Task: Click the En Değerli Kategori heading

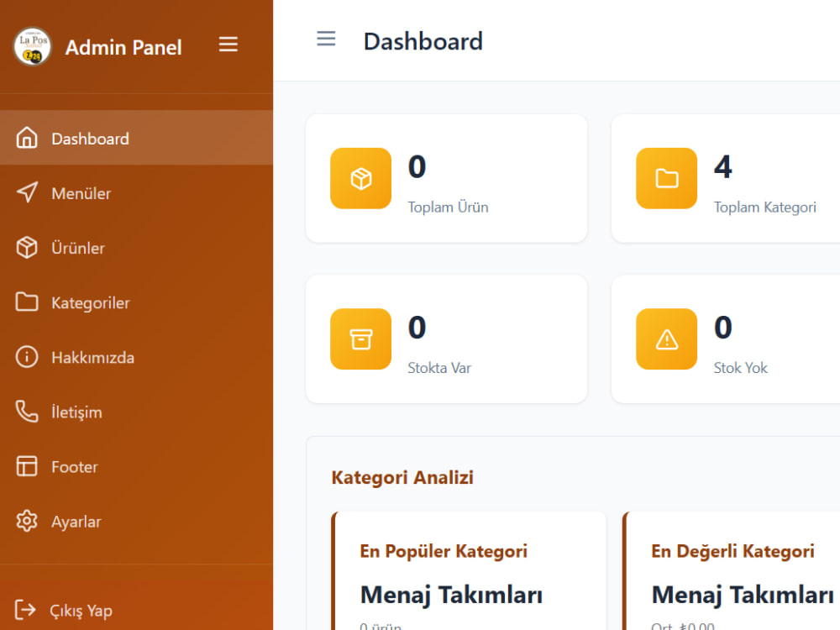Action: (x=732, y=551)
